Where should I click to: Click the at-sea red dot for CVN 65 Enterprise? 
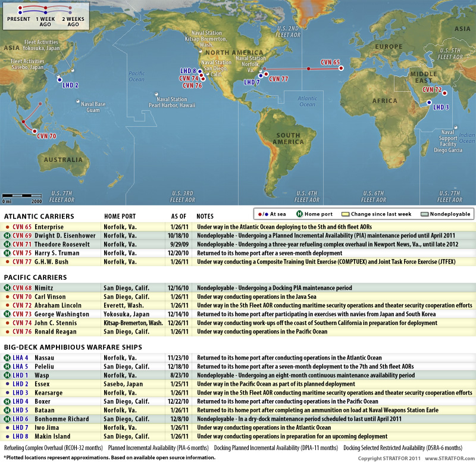click(x=7, y=227)
